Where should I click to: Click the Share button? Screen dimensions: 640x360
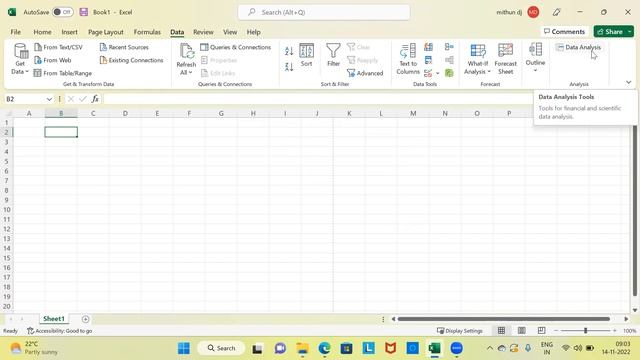610,31
